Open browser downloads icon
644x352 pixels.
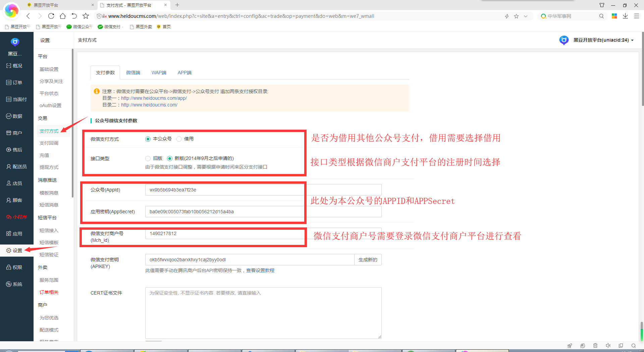(x=625, y=16)
